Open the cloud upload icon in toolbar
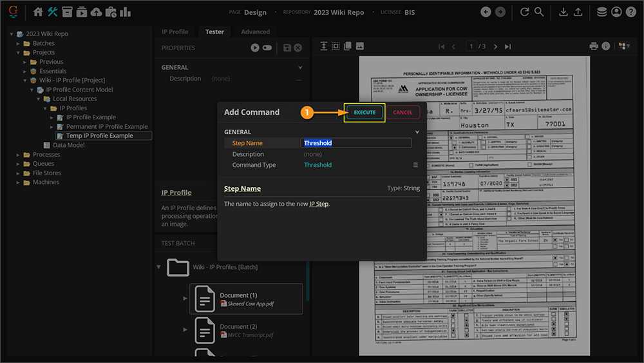Image resolution: width=644 pixels, height=363 pixels. (x=96, y=12)
